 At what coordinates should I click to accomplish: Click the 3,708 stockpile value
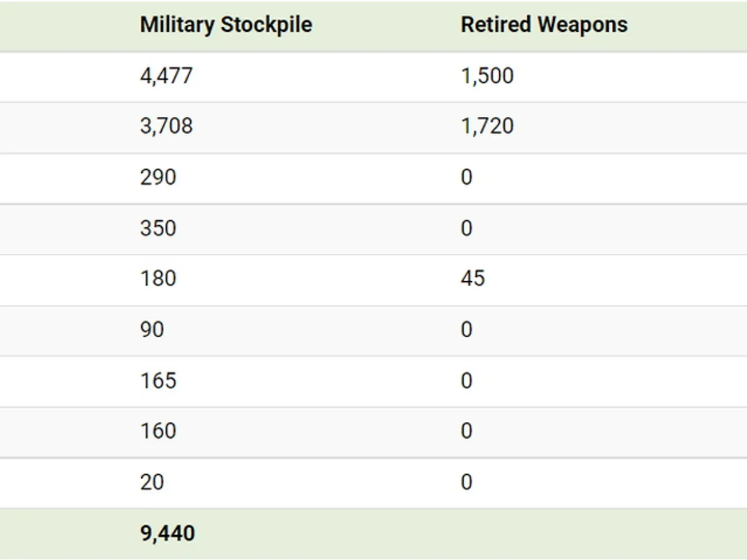[166, 126]
